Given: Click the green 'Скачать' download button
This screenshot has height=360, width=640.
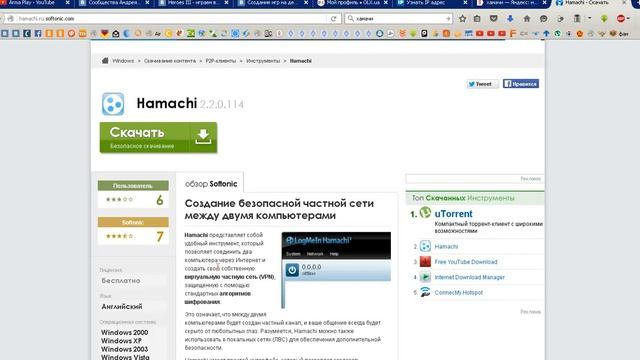Looking at the screenshot, I should [158, 138].
